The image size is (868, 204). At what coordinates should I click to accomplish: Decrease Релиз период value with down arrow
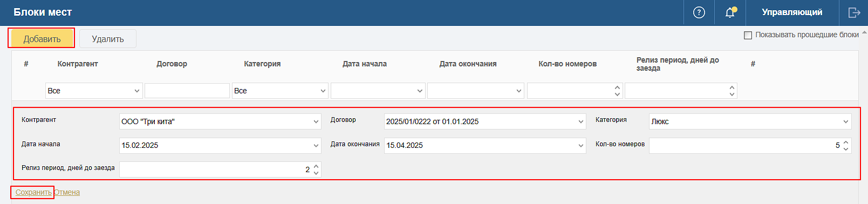click(x=316, y=173)
